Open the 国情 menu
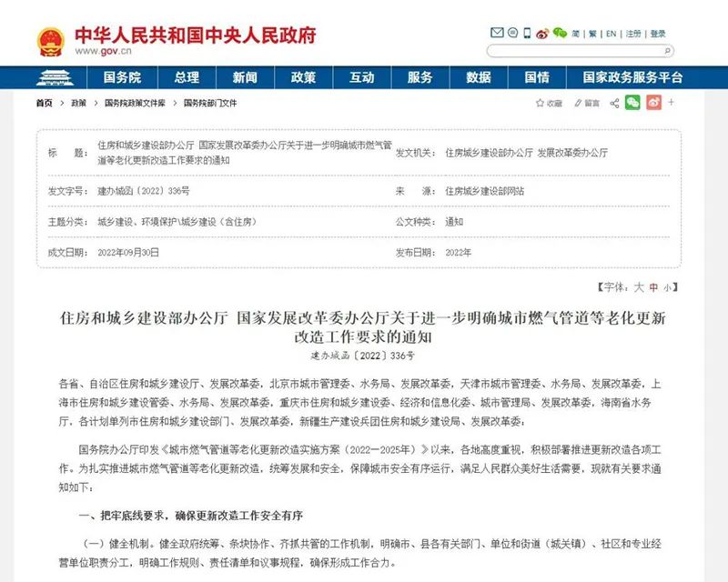 [x=537, y=77]
